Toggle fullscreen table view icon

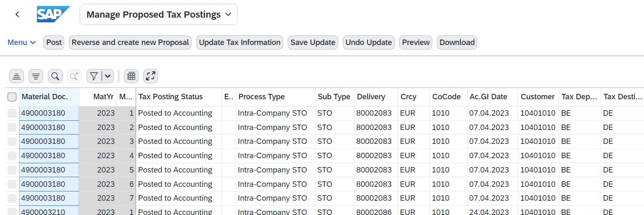pos(150,76)
